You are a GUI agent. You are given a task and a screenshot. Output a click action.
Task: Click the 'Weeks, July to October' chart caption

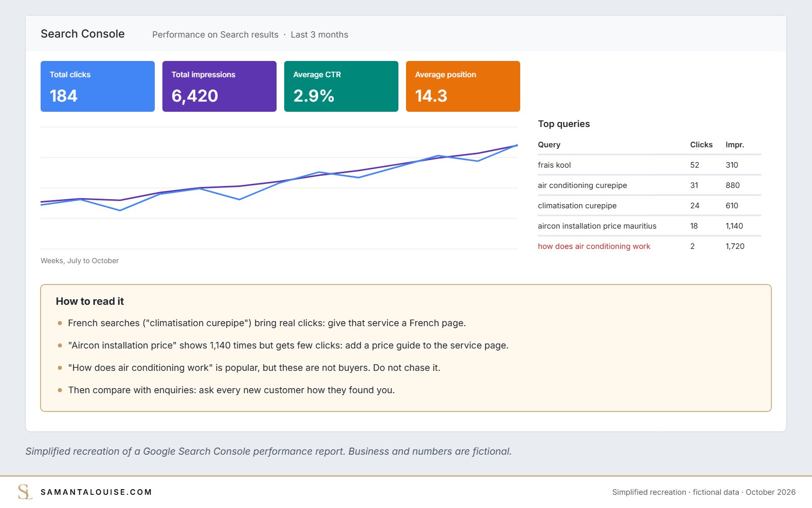point(80,261)
